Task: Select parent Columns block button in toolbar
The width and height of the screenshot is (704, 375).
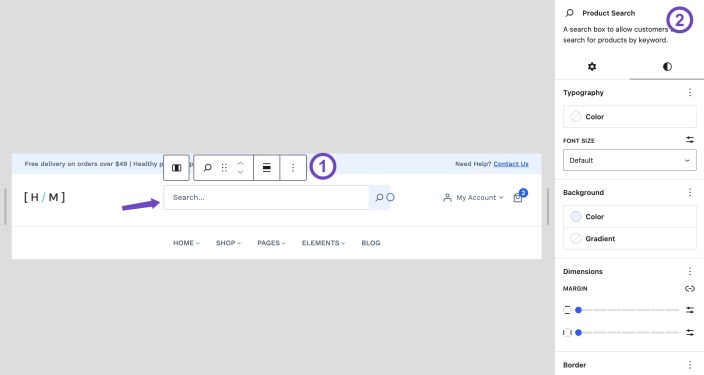Action: [x=176, y=168]
